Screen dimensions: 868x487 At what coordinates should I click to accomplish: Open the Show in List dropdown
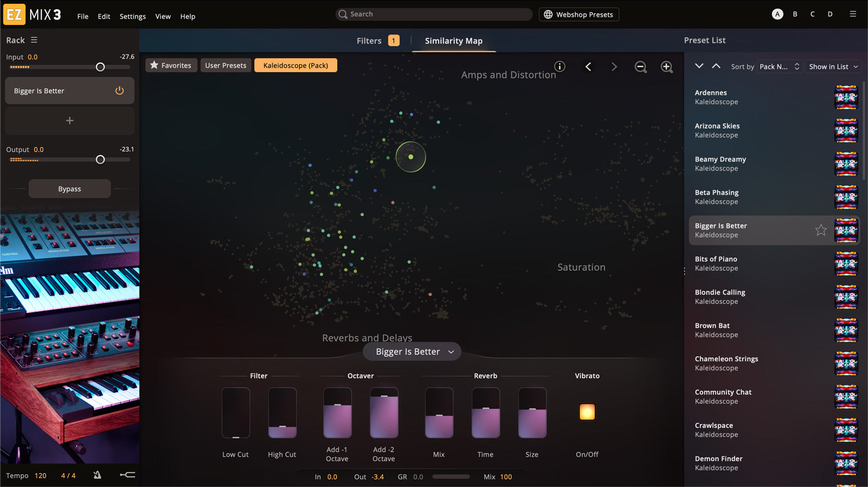coord(833,67)
